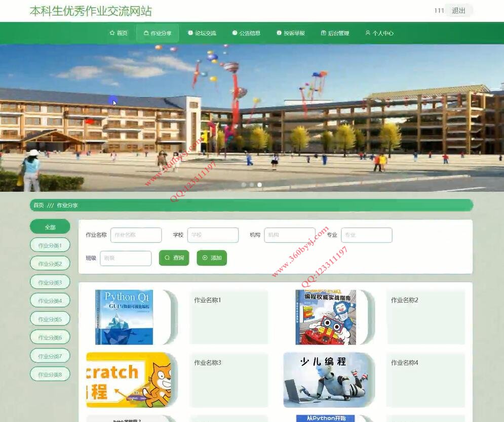
Task: Filter by 作业分类1
Action: coord(50,245)
